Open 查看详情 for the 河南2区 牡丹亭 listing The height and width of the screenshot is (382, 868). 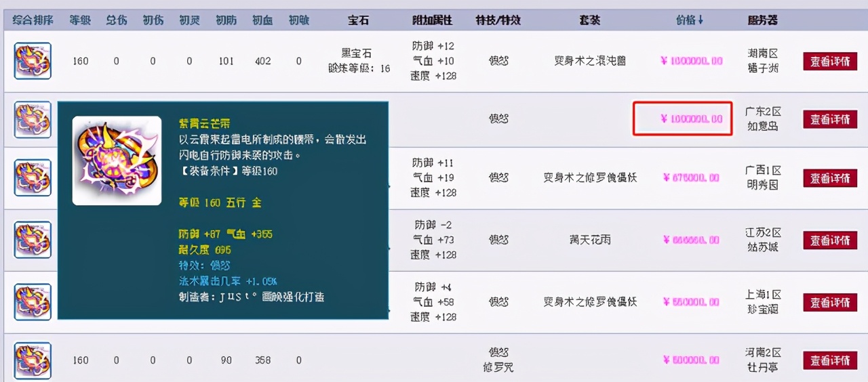click(x=830, y=360)
